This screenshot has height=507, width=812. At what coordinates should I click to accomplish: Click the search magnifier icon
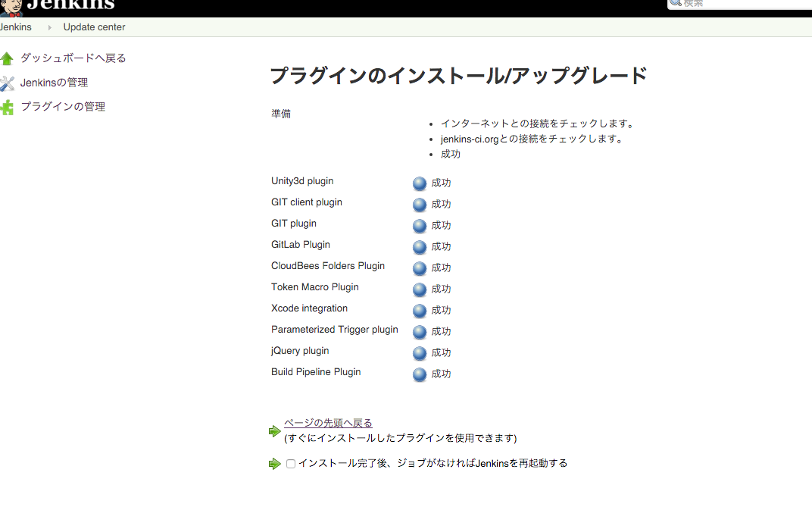[x=676, y=3]
